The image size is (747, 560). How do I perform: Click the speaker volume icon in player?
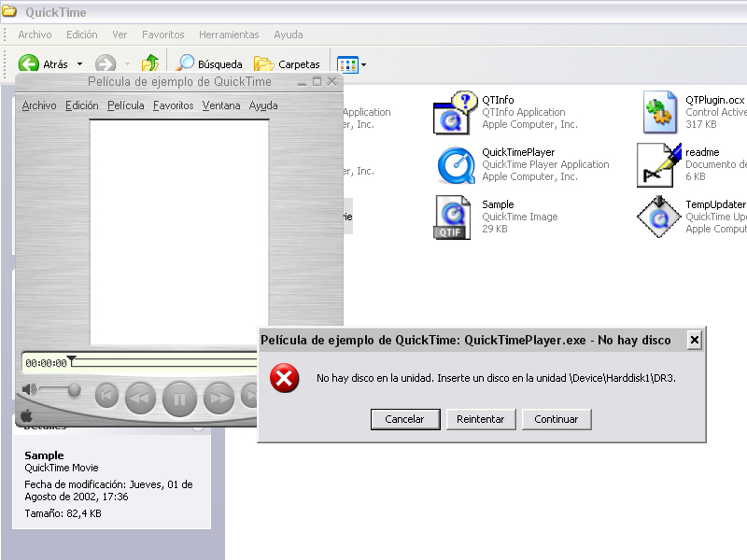pyautogui.click(x=29, y=389)
